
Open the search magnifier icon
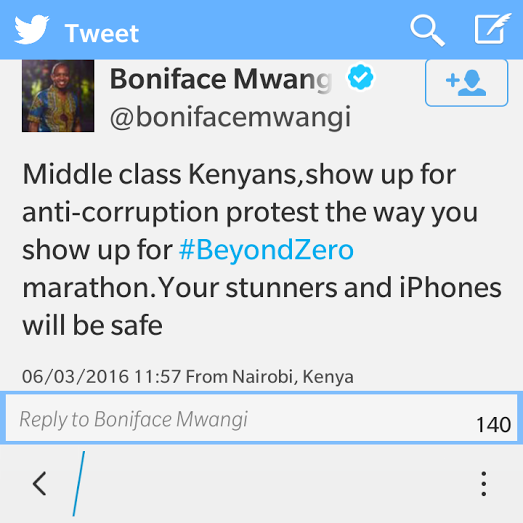pos(427,30)
